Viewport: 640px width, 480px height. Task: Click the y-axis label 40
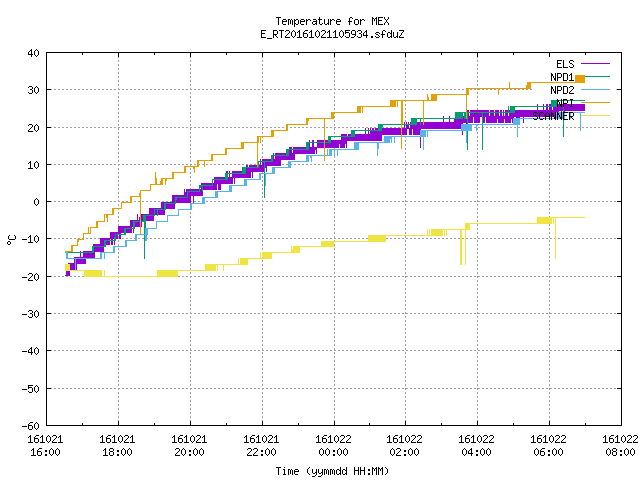click(33, 53)
